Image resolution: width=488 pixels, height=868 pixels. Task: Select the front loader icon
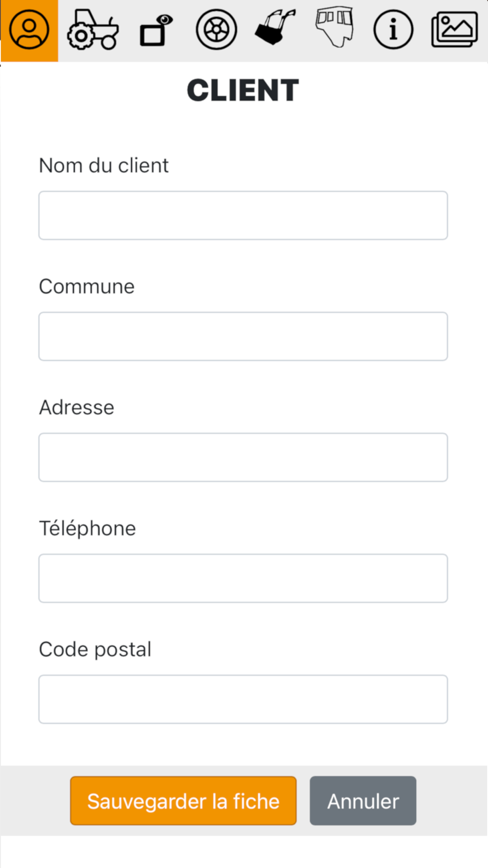(x=275, y=28)
